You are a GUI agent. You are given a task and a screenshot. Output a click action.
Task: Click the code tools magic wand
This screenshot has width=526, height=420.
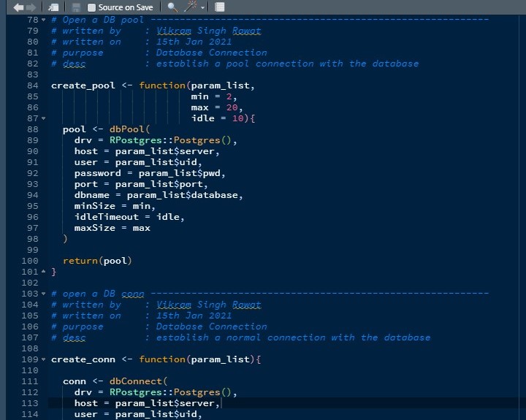coord(191,7)
